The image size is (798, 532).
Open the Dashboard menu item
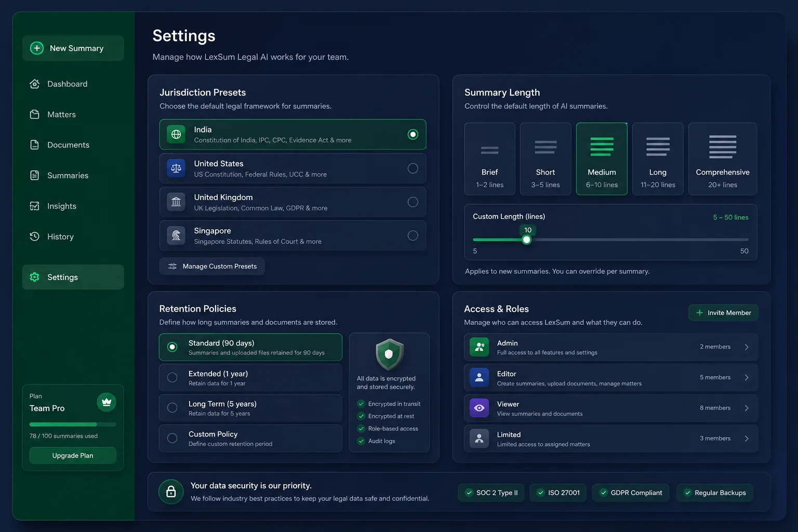(73, 84)
